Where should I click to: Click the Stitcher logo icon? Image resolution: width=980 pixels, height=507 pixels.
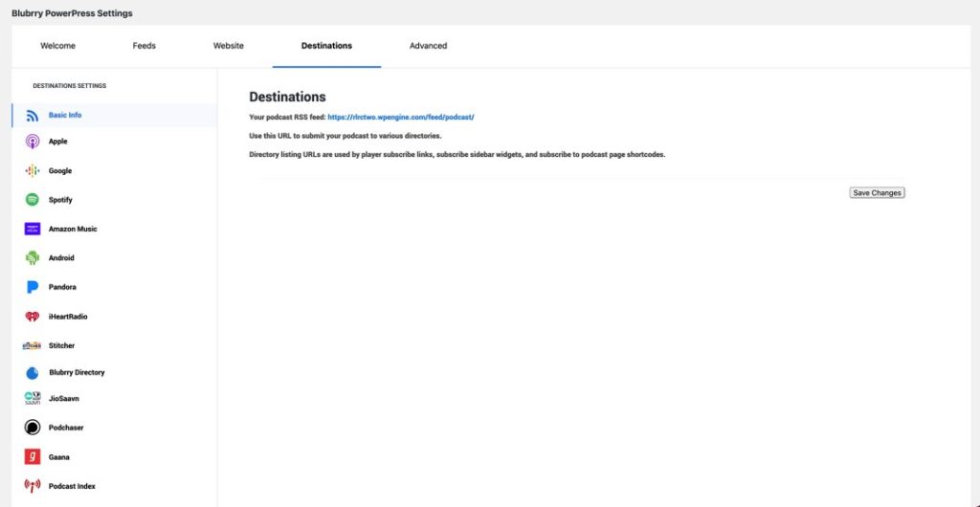pos(32,346)
